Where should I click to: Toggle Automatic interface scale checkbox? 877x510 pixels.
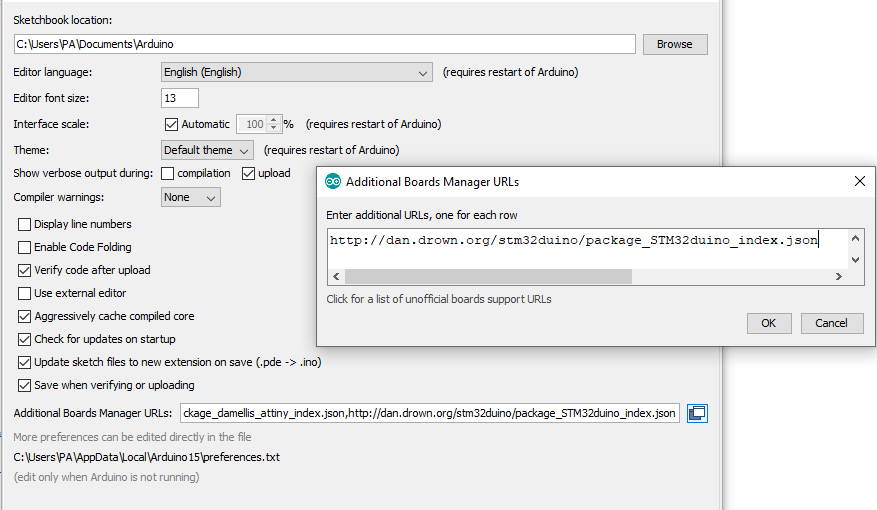coord(171,124)
